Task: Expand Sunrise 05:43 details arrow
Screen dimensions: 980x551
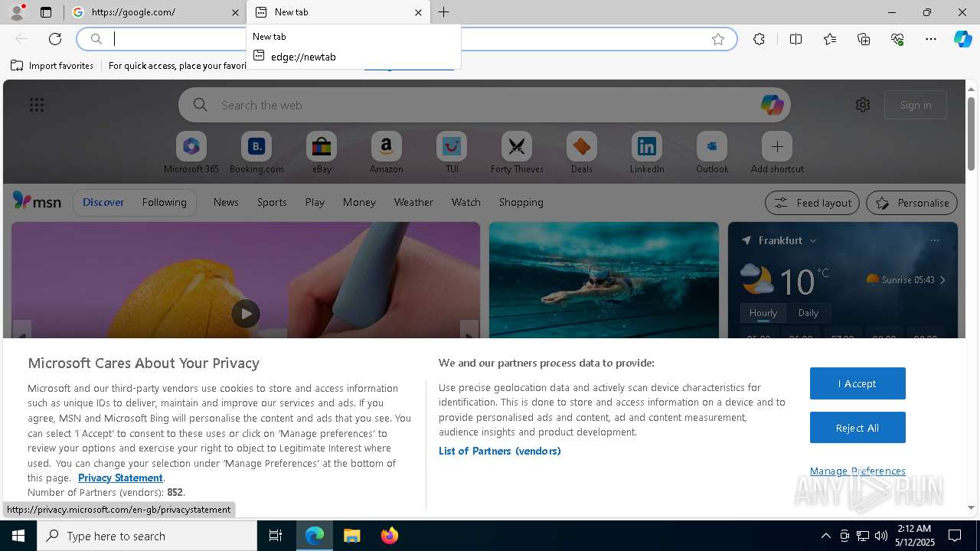Action: 942,280
